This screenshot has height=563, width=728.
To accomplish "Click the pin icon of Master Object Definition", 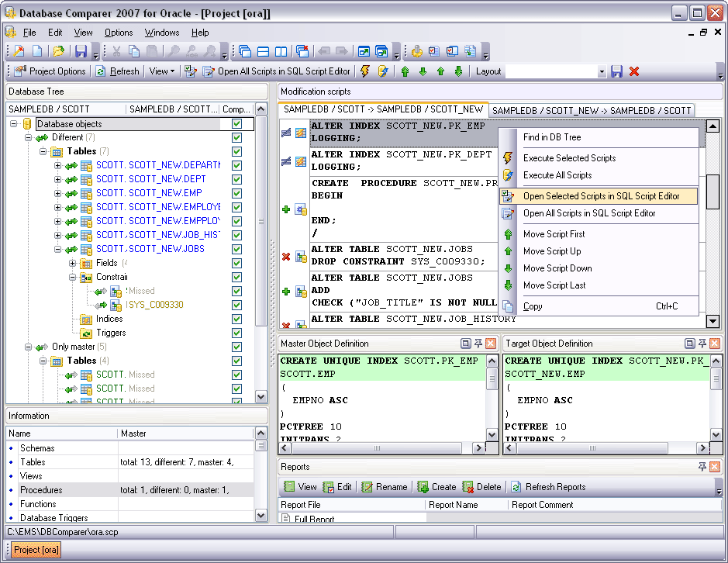I will (478, 344).
